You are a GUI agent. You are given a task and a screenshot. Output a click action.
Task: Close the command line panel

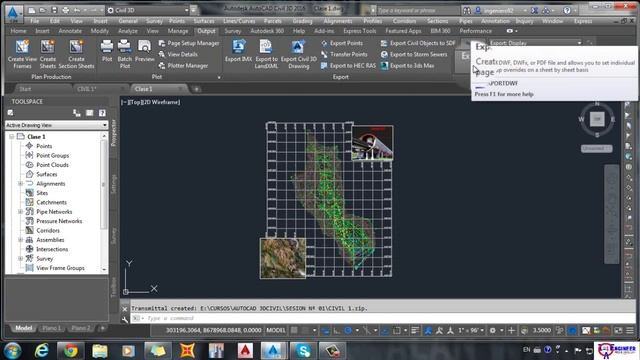(x=125, y=309)
